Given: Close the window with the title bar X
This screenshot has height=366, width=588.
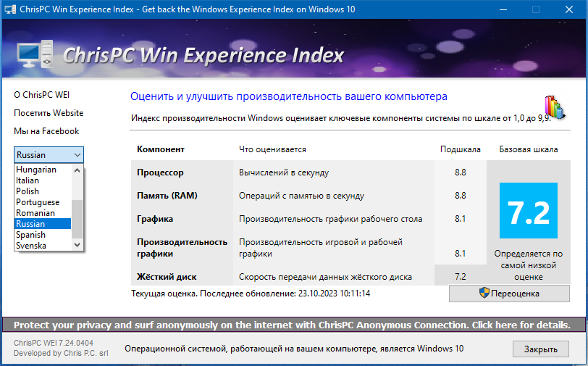Looking at the screenshot, I should point(569,9).
